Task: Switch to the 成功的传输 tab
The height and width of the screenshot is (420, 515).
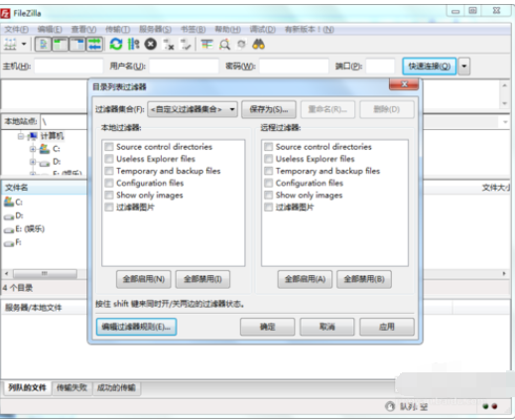Action: point(116,387)
